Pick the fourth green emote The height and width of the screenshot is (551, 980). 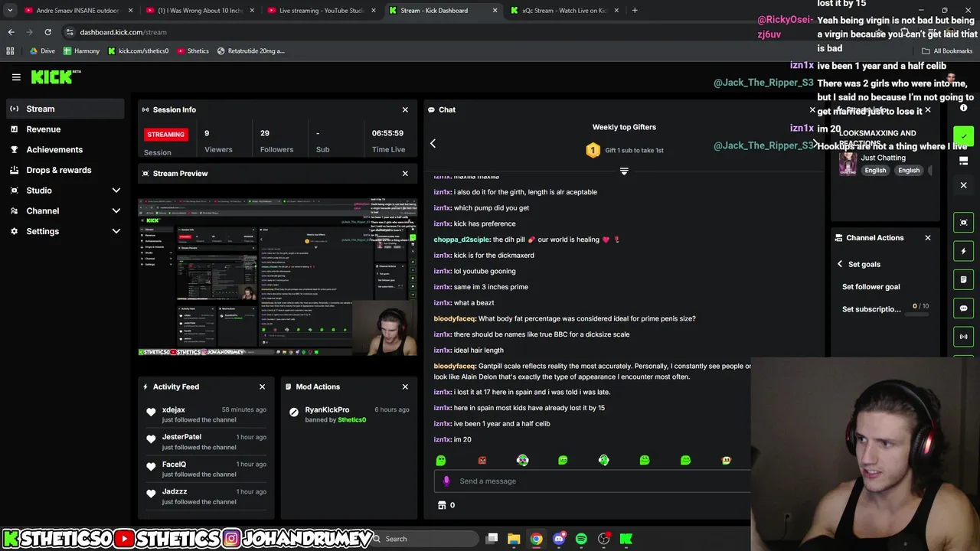pos(563,460)
